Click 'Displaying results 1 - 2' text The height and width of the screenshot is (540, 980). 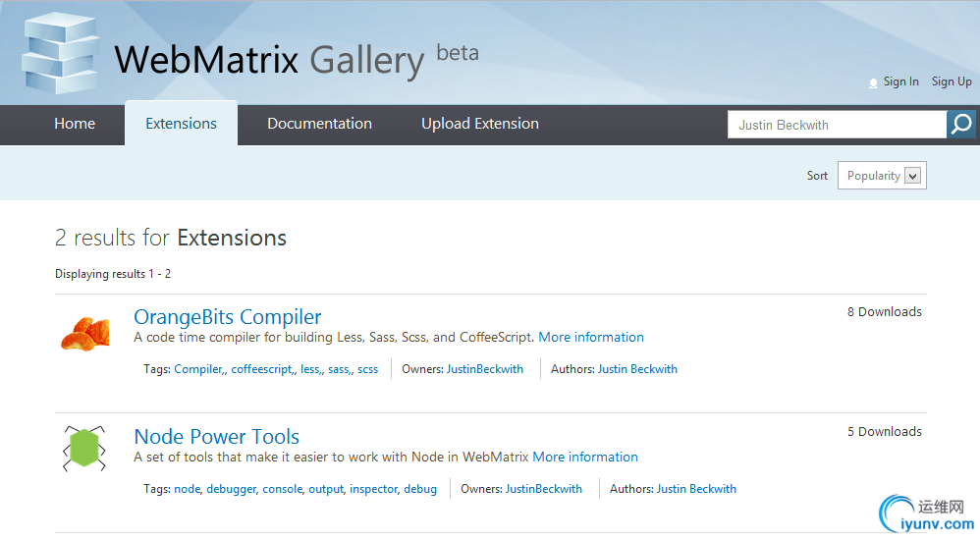[x=113, y=274]
